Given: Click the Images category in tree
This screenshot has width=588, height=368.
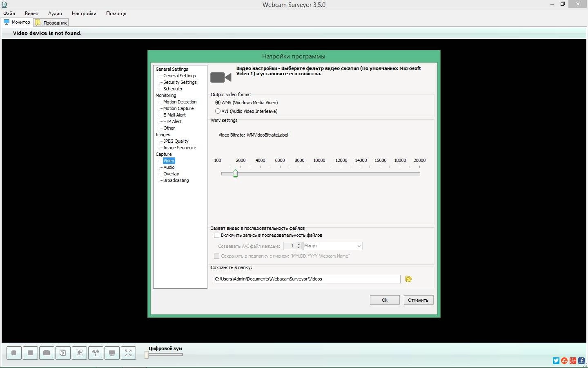Looking at the screenshot, I should click(163, 135).
